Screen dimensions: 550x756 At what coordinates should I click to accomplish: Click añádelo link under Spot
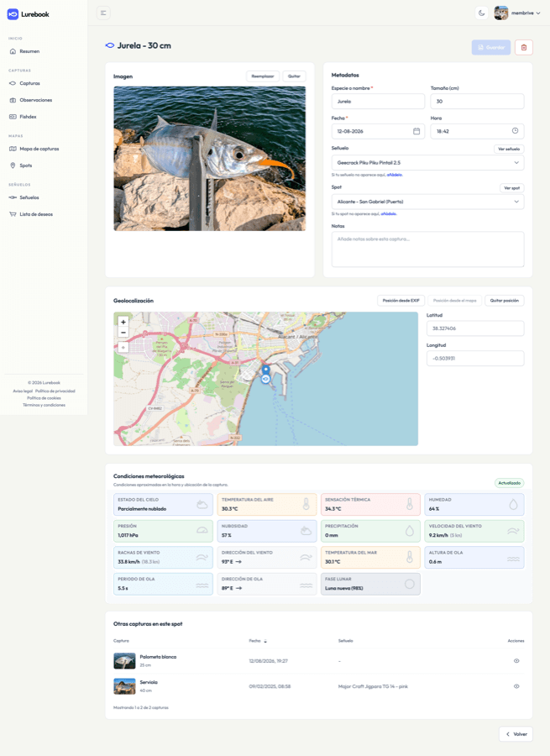click(x=389, y=213)
